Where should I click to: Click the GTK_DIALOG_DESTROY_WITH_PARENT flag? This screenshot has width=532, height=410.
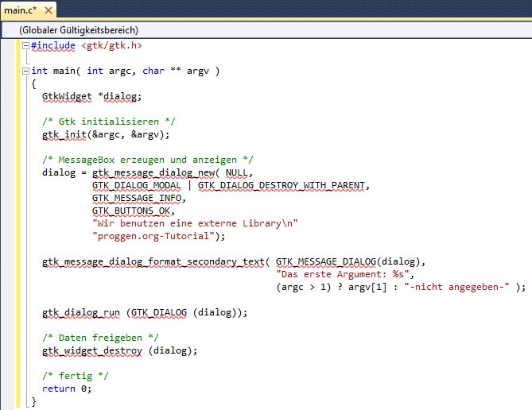click(x=282, y=185)
